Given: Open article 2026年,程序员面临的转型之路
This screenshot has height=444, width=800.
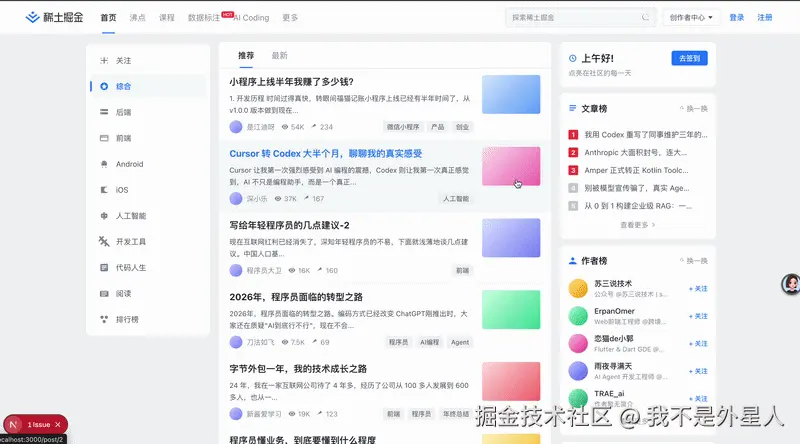Looking at the screenshot, I should pyautogui.click(x=295, y=297).
